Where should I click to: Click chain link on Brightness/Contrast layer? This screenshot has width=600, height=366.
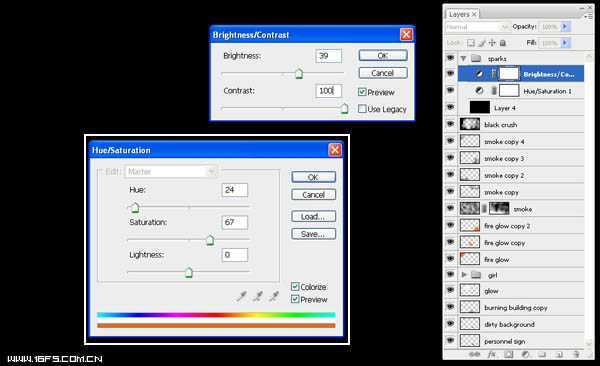click(x=494, y=74)
